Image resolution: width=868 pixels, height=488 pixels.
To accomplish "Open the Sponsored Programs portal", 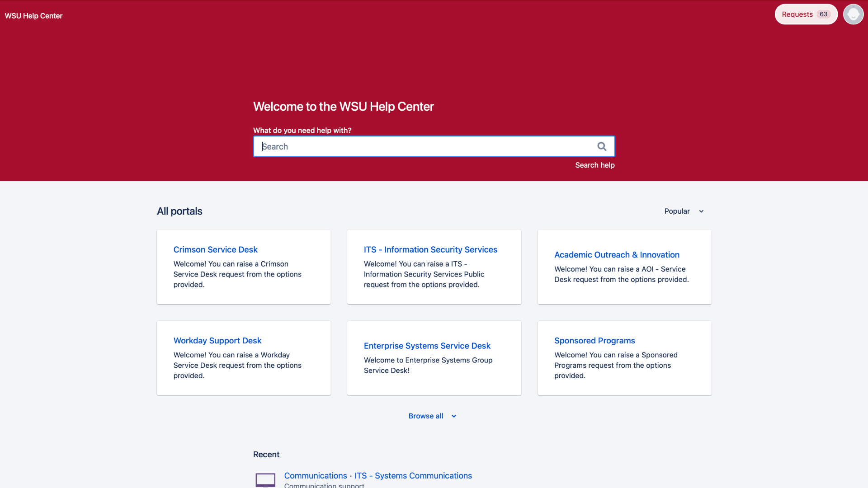I will coord(594,340).
